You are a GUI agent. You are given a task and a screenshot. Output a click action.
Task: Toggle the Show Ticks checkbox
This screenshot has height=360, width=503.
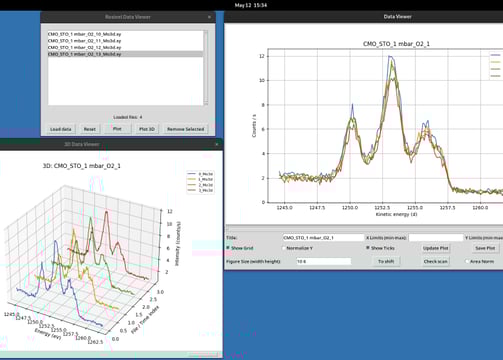click(368, 248)
